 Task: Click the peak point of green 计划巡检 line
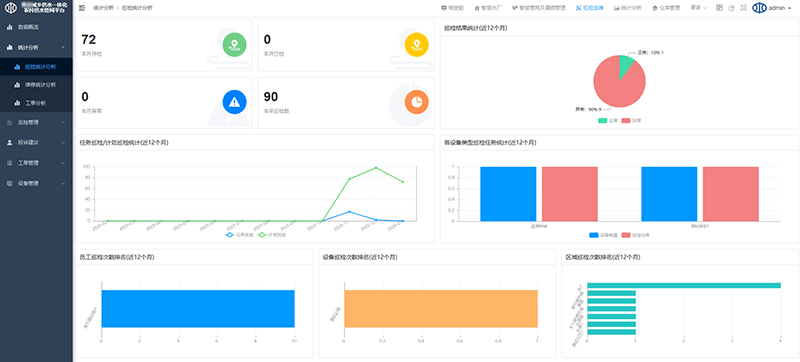(376, 167)
